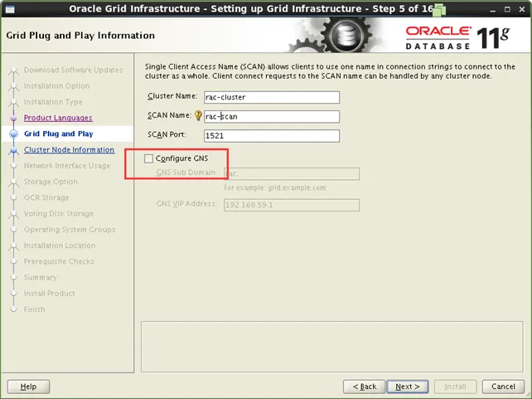Image resolution: width=532 pixels, height=399 pixels.
Task: Proceed with the Next button
Action: click(x=408, y=387)
